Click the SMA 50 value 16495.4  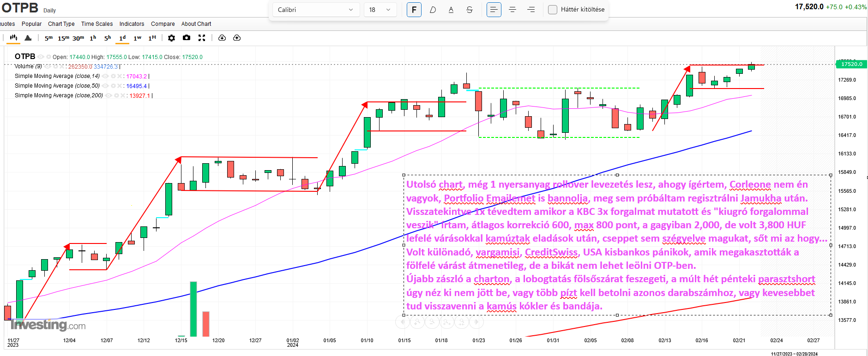click(137, 86)
